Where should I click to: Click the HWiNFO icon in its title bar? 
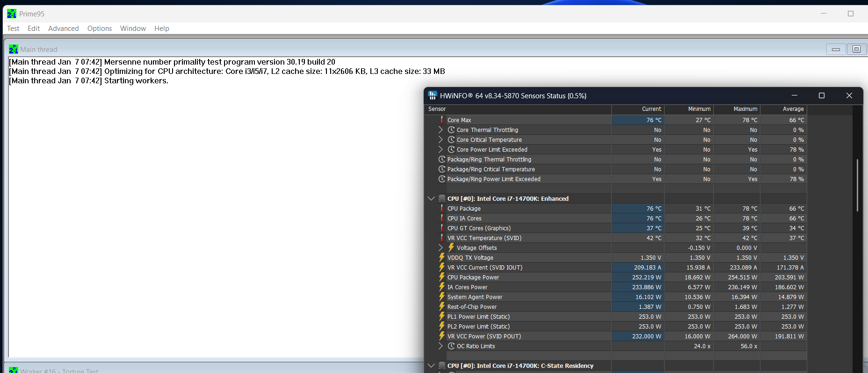[433, 95]
